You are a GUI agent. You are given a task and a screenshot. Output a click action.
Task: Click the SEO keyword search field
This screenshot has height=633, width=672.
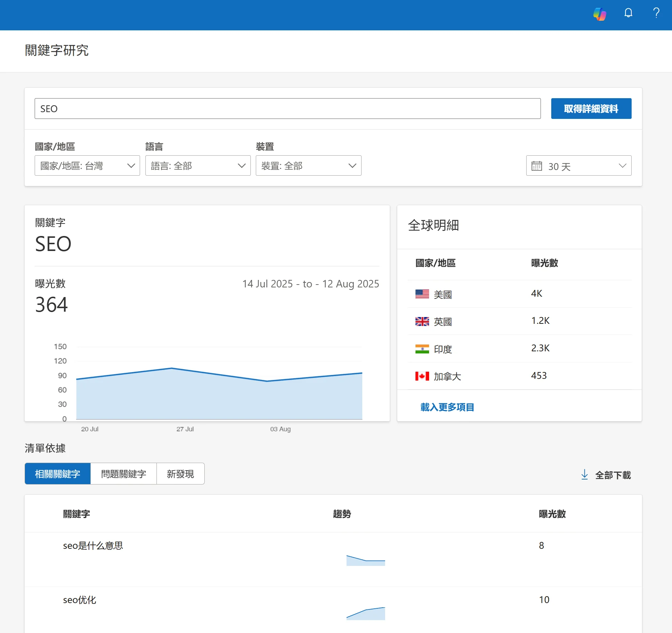point(287,109)
